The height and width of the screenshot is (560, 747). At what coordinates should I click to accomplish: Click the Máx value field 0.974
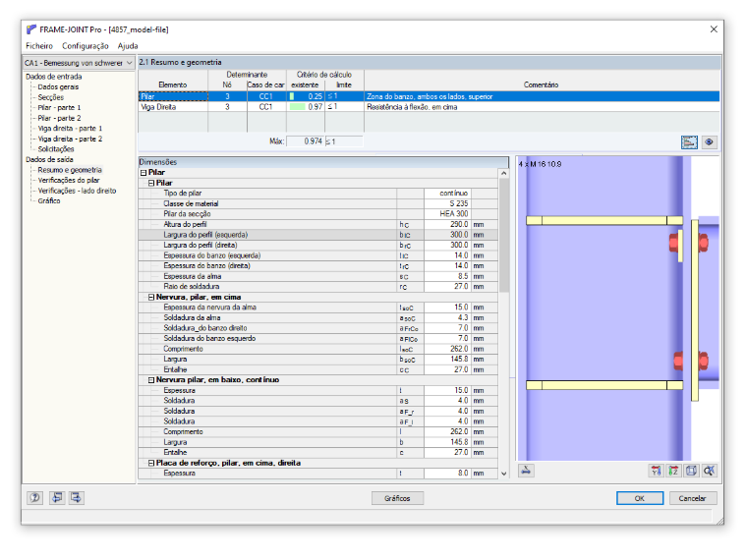point(305,141)
